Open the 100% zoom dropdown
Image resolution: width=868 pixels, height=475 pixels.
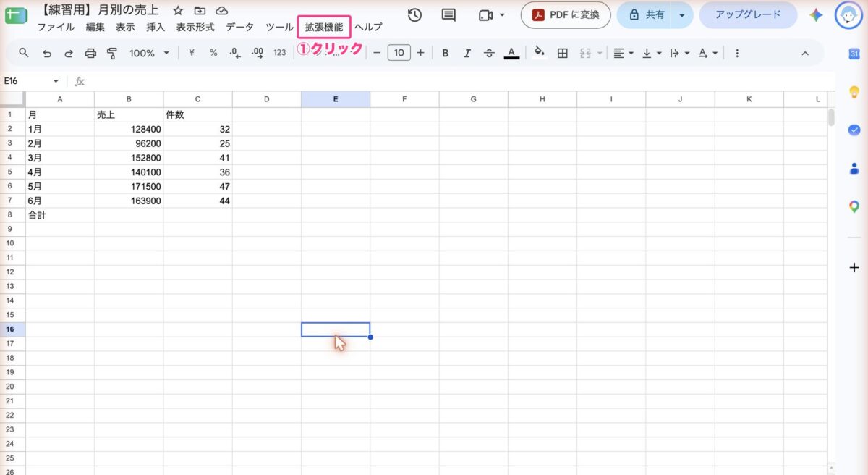(149, 53)
